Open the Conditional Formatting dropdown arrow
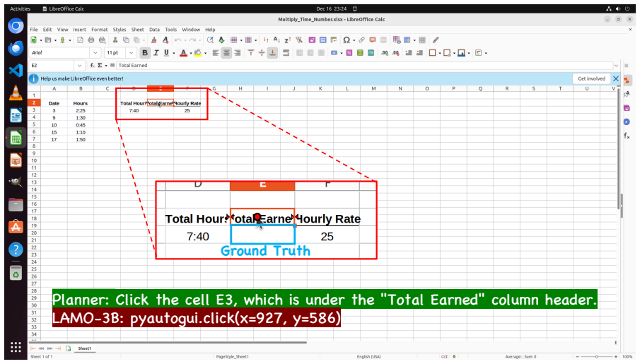Viewport: 640px width, 364px height. [x=486, y=53]
